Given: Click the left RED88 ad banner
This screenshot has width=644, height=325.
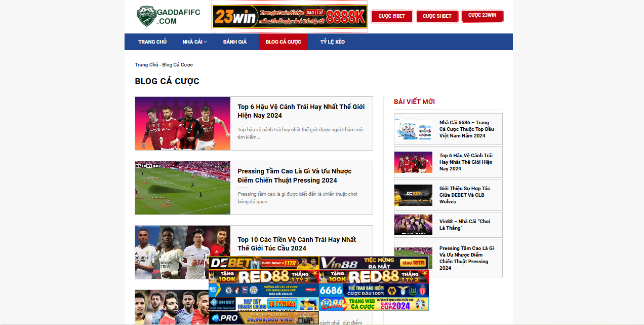Looking at the screenshot, I should [264, 276].
